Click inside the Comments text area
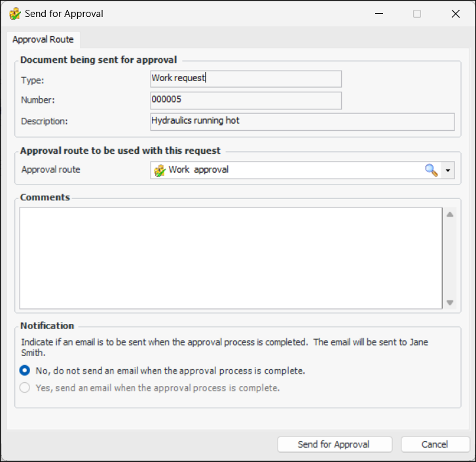This screenshot has height=462, width=476. pyautogui.click(x=230, y=258)
